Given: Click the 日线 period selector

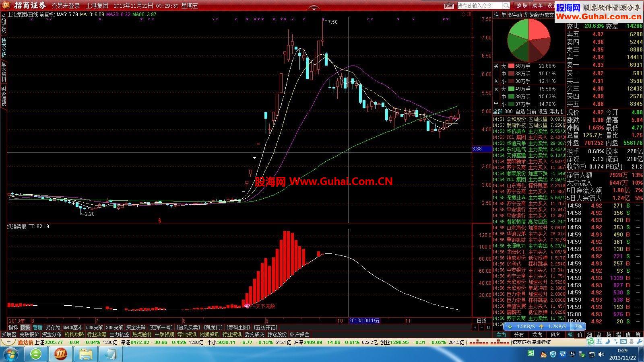Looking at the screenshot, I should click(x=482, y=321).
